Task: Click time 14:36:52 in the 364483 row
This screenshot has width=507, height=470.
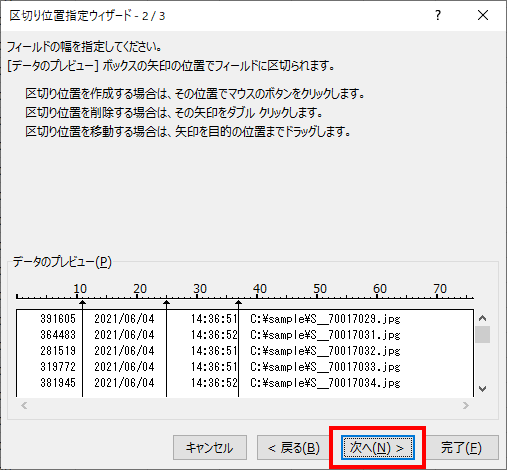Action: (214, 335)
